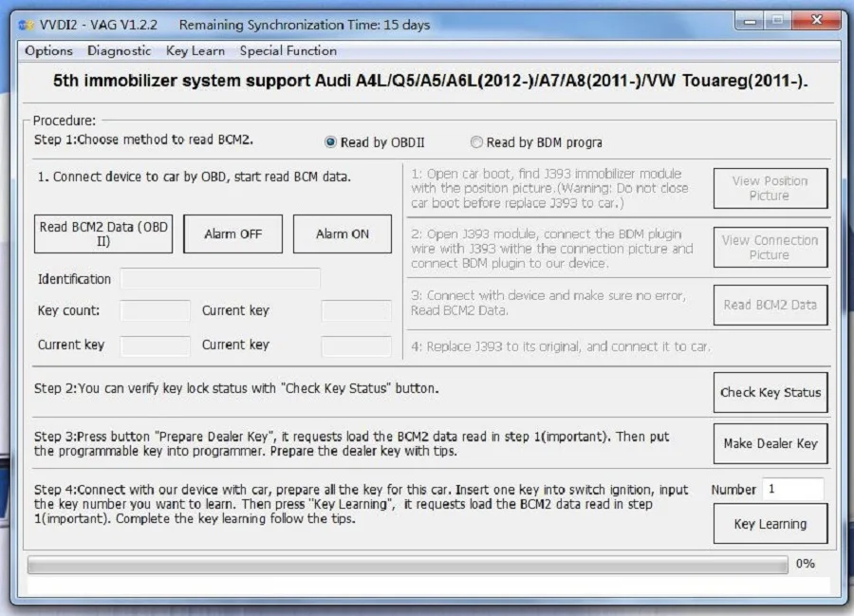Image resolution: width=854 pixels, height=616 pixels.
Task: Click the Open car boot J393 instruction text
Action: 549,189
